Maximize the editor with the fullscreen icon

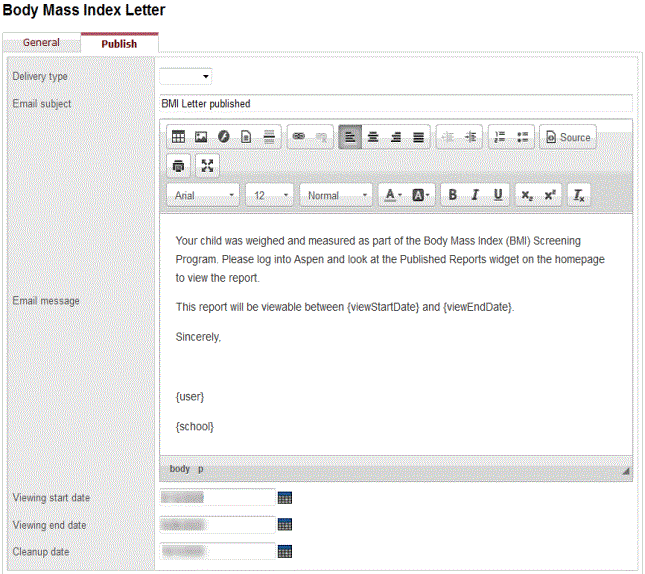(x=207, y=166)
